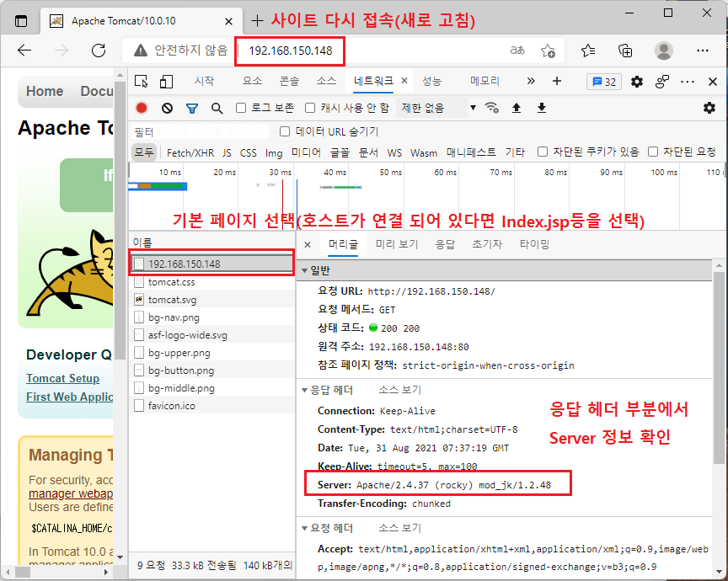Viewport: 728px width, 581px height.
Task: Open network panel settings gear
Action: (x=709, y=108)
